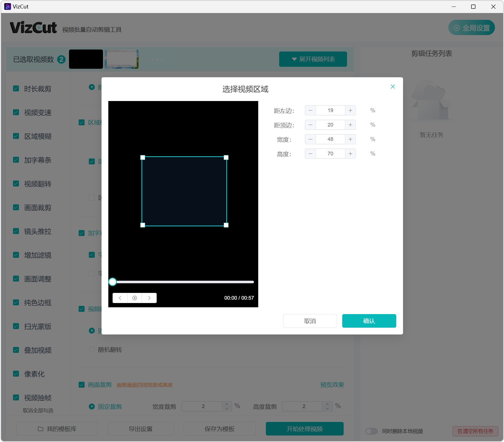Click the top-left handle of selection box
The image size is (504, 442).
(143, 158)
